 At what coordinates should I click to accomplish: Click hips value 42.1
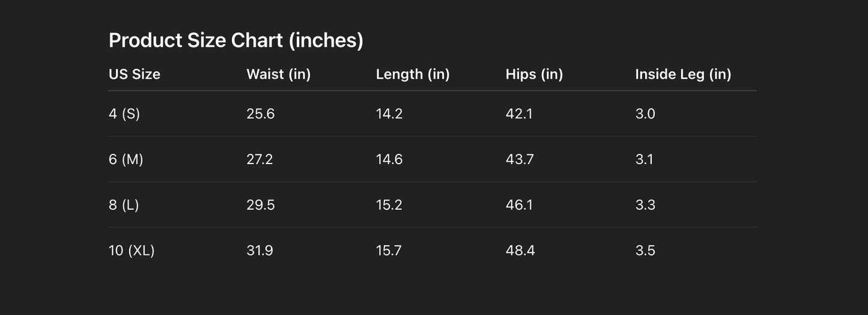pos(519,114)
